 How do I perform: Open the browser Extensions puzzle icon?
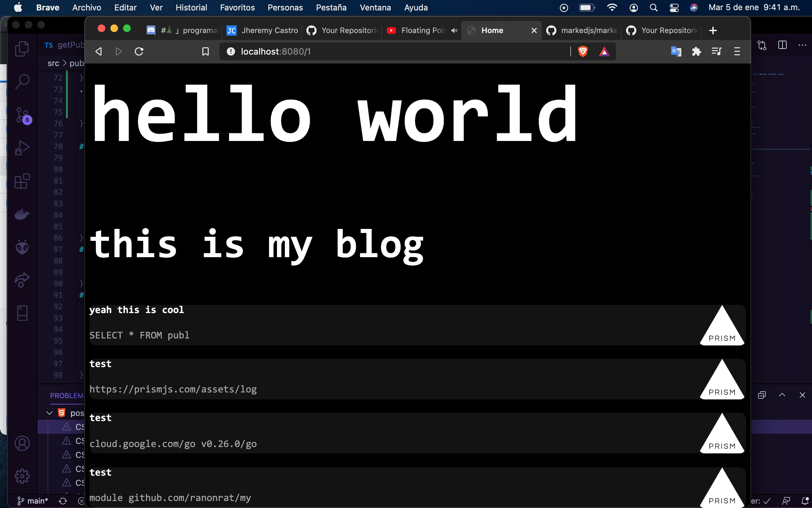coord(696,51)
